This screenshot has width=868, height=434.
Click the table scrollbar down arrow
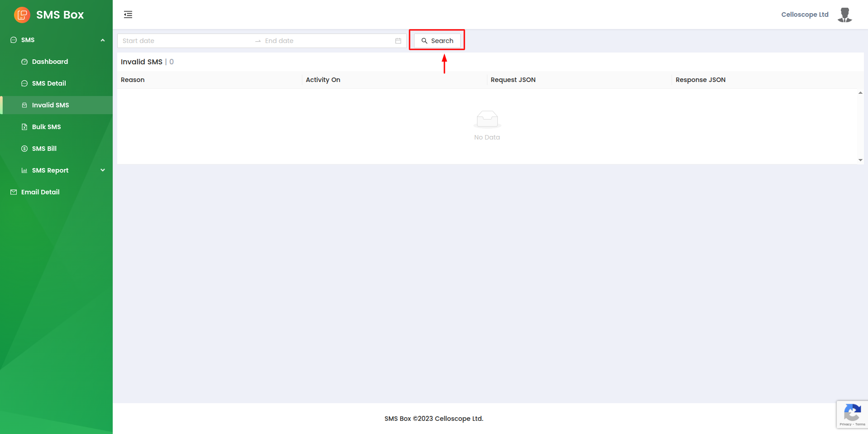[860, 160]
